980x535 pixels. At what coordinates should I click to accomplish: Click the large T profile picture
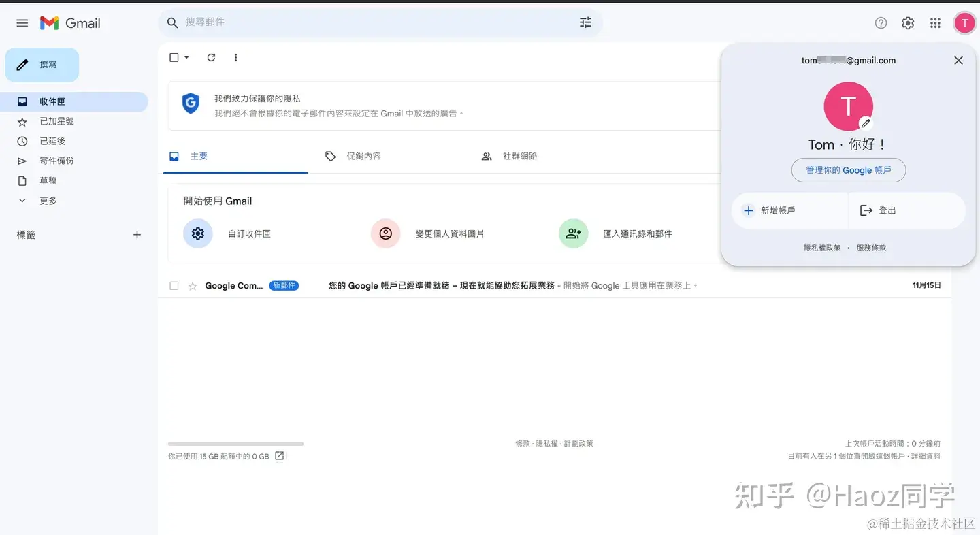(x=848, y=106)
